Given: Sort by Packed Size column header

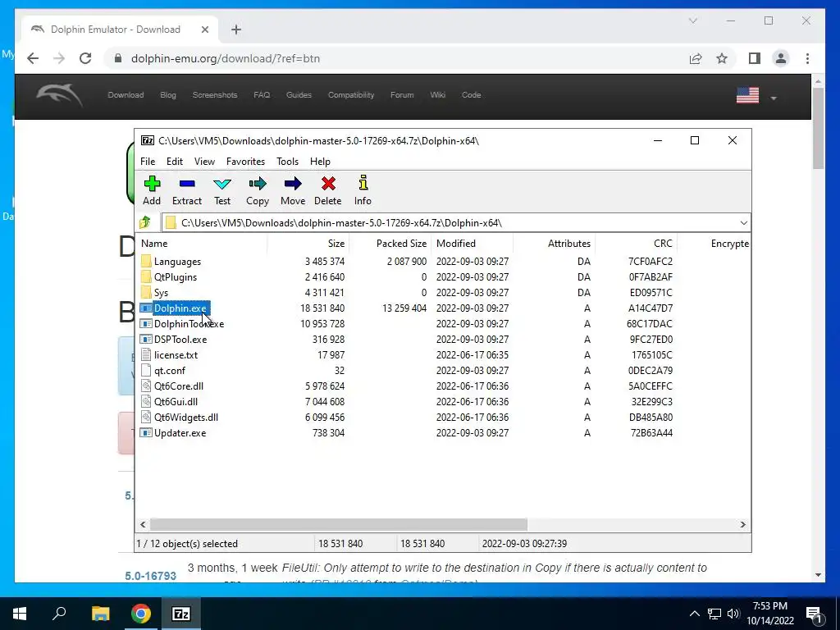Looking at the screenshot, I should pos(390,243).
